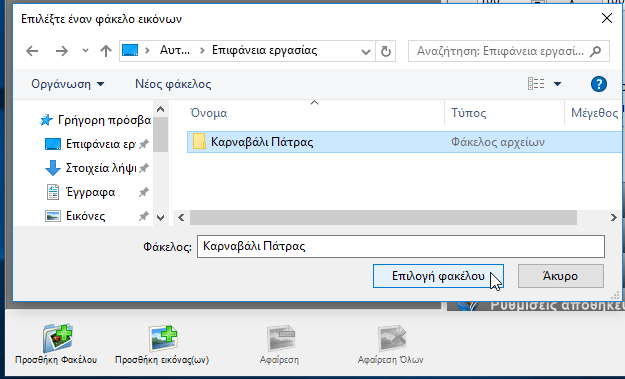Open the view options dropdown arrow
625x379 pixels.
557,84
